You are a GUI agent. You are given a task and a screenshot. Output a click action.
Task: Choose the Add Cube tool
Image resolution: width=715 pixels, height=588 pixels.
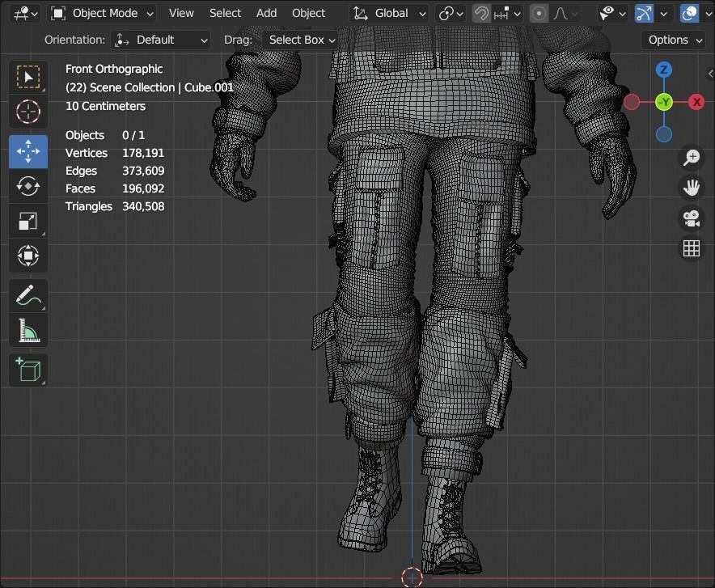[x=28, y=370]
